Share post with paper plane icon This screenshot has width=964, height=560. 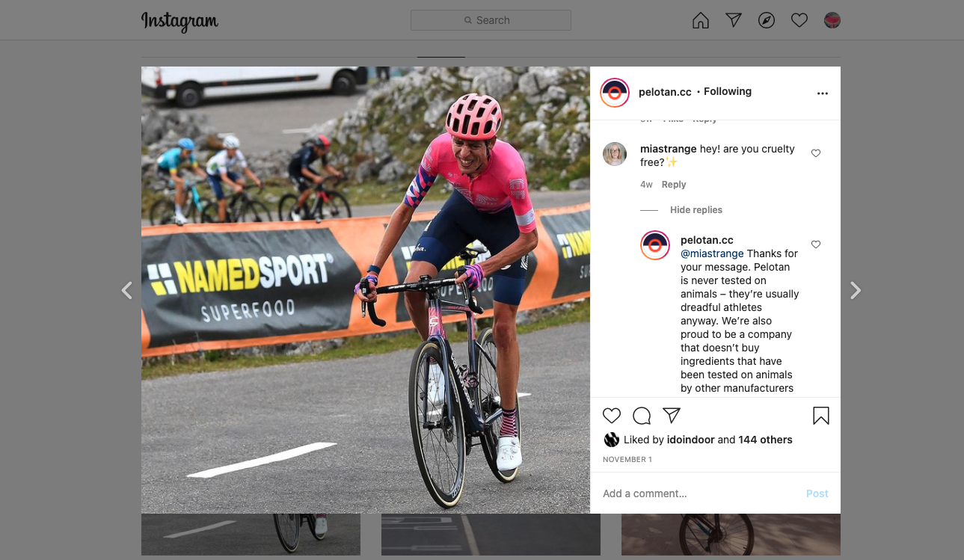(672, 416)
